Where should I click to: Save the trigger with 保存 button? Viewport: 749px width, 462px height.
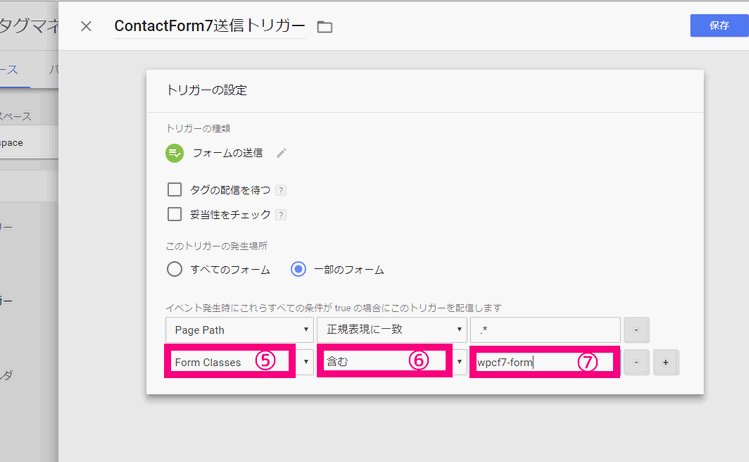(719, 25)
